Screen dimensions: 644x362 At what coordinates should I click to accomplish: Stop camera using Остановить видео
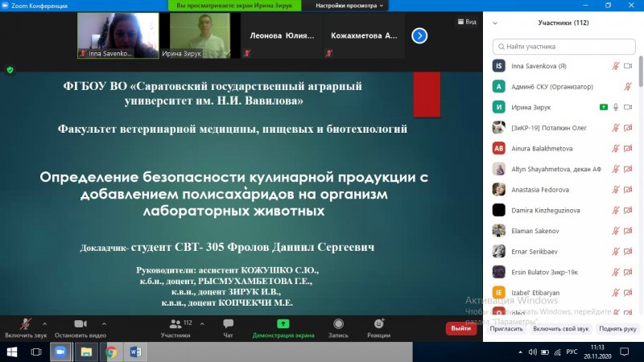(80, 328)
